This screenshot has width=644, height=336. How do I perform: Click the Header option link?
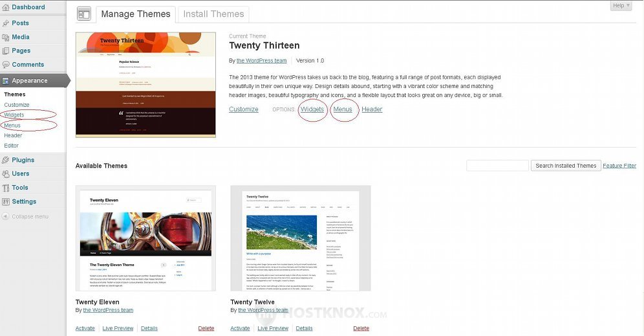point(372,109)
